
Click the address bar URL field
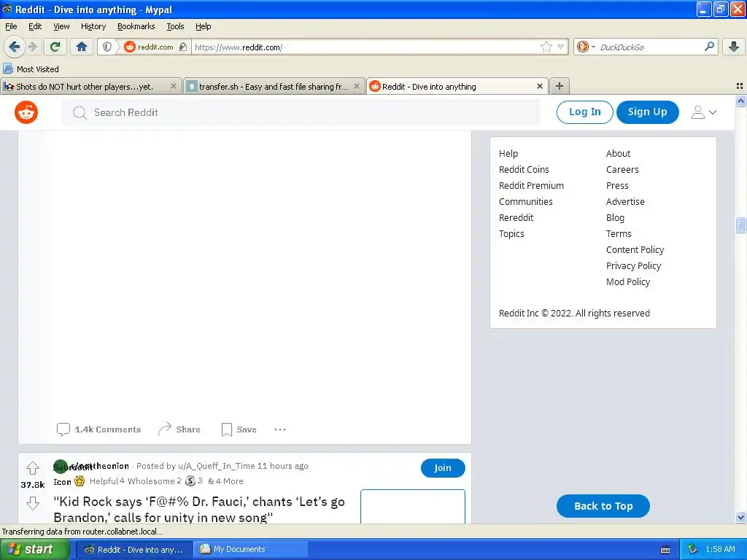pos(365,47)
